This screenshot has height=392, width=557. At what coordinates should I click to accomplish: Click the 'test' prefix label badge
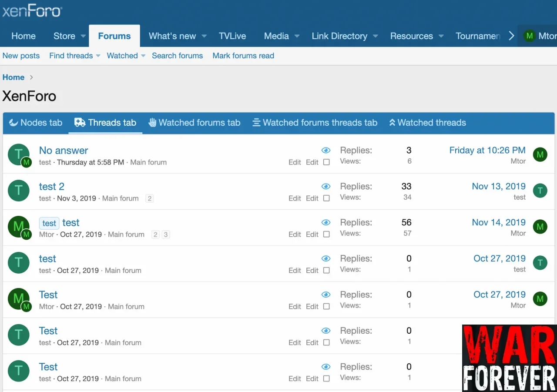(49, 223)
